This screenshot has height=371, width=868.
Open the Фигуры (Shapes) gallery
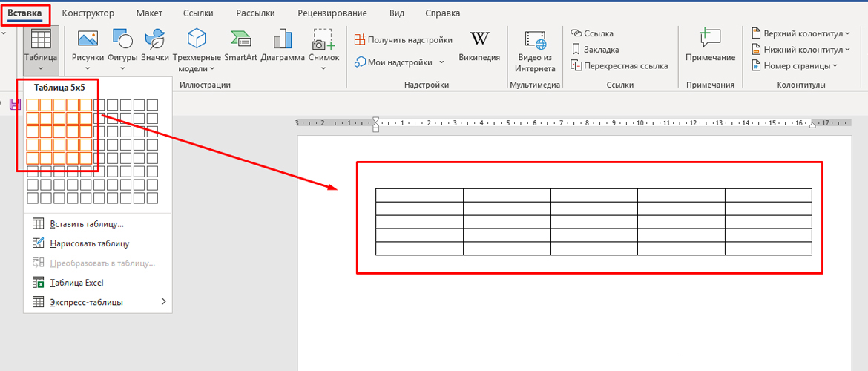click(x=122, y=40)
